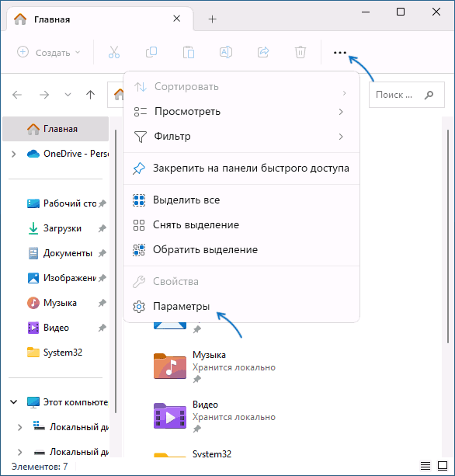This screenshot has height=476, width=455.
Task: Collapse the Этот компьютер node
Action: click(x=14, y=402)
